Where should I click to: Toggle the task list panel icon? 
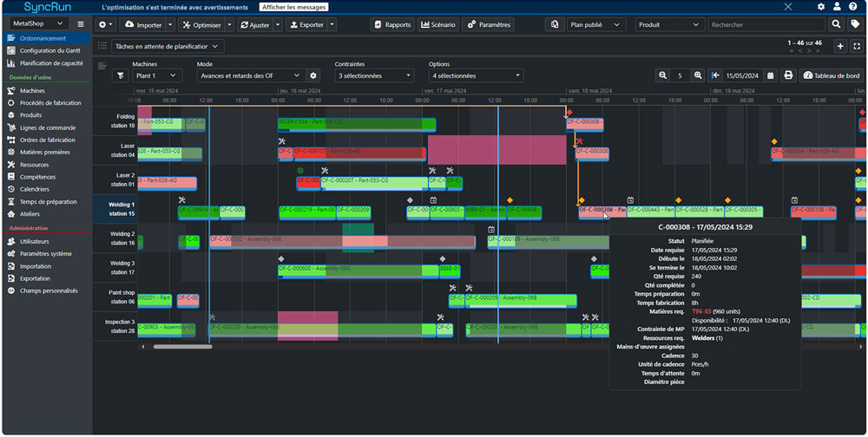click(x=102, y=46)
